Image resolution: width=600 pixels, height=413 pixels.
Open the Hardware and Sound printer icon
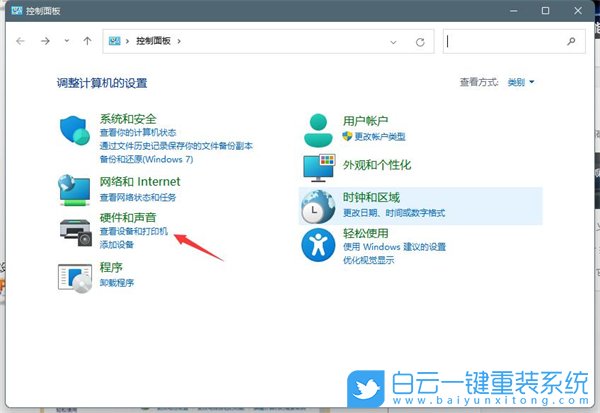pos(76,233)
